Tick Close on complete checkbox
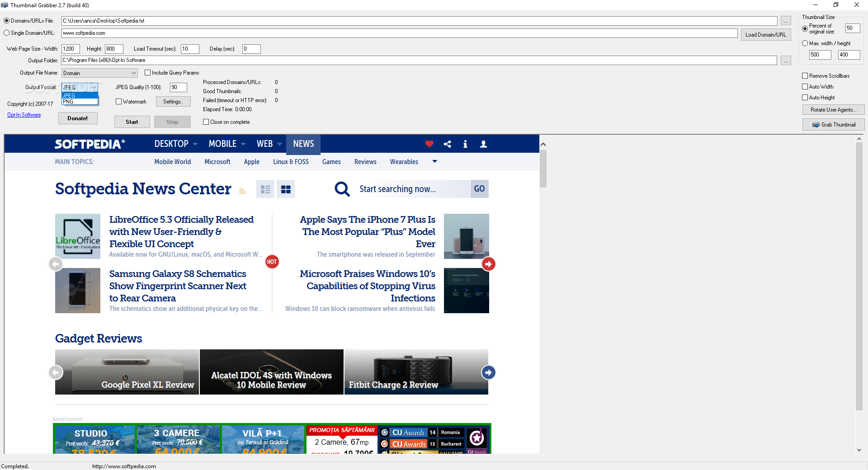868x470 pixels. 206,122
